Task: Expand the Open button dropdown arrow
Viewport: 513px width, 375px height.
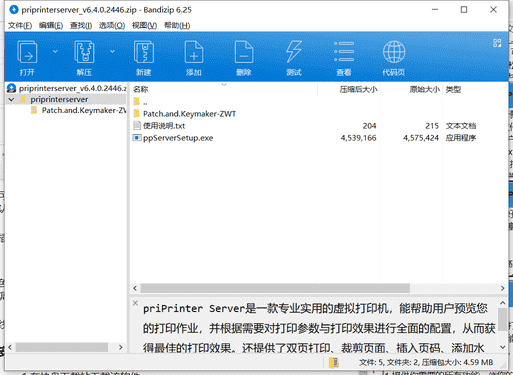Action: [x=55, y=51]
